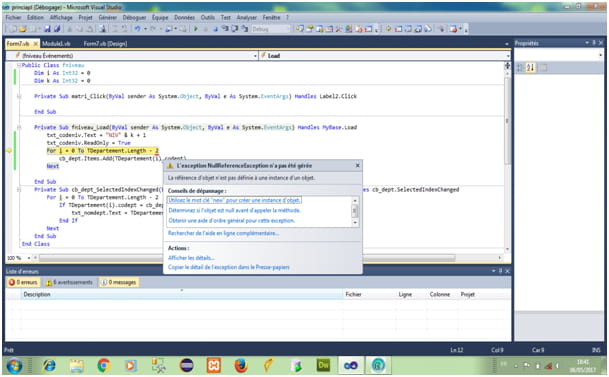Screen dimensions: 609x377
Task: Click the Paste toolbar icon
Action: point(89,29)
